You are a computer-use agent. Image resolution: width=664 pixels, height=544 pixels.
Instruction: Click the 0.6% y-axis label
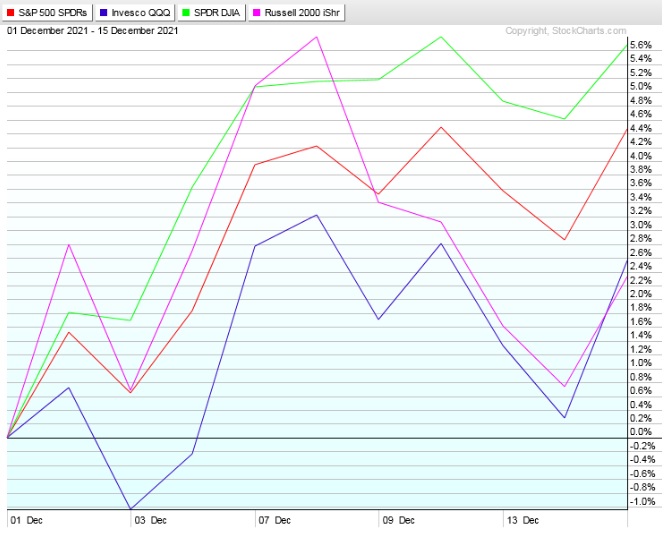coord(641,390)
